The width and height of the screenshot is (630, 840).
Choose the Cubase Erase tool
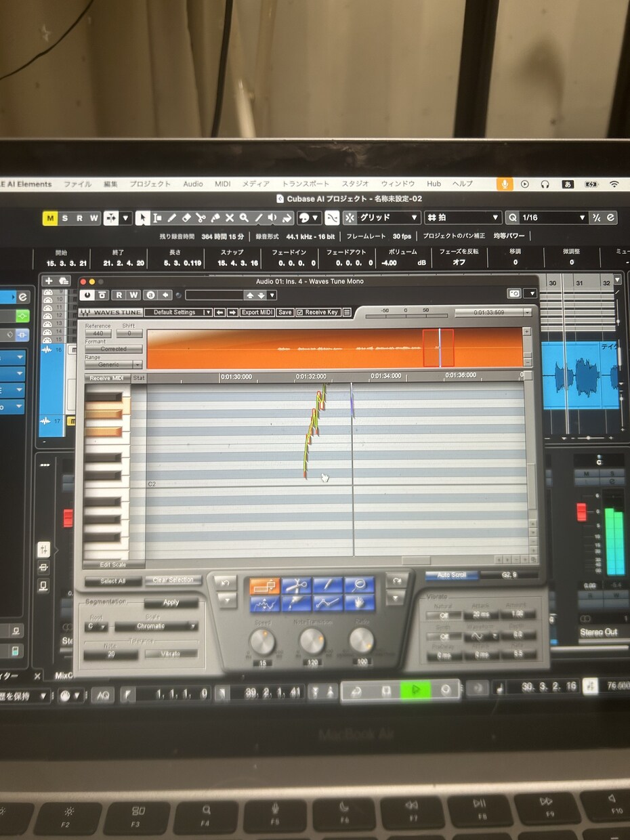click(x=186, y=217)
